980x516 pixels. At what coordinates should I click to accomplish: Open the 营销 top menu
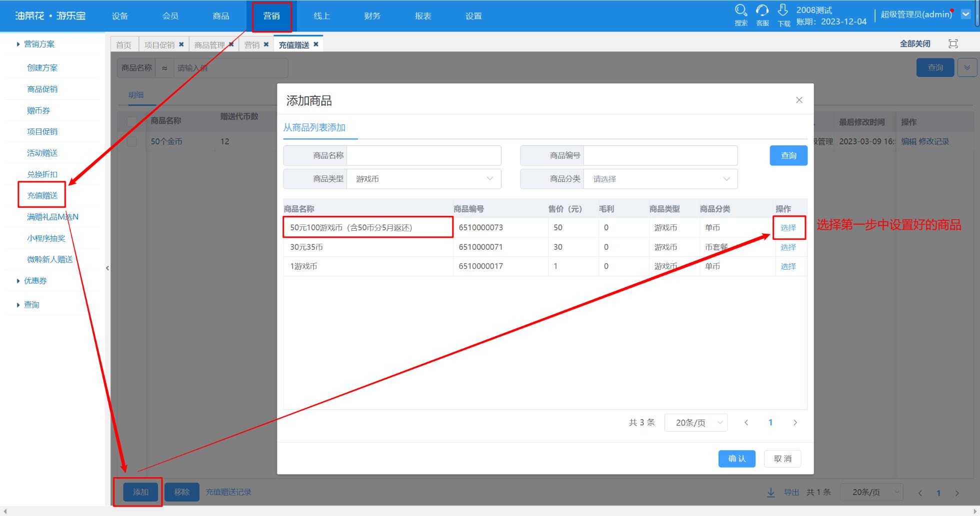point(271,16)
